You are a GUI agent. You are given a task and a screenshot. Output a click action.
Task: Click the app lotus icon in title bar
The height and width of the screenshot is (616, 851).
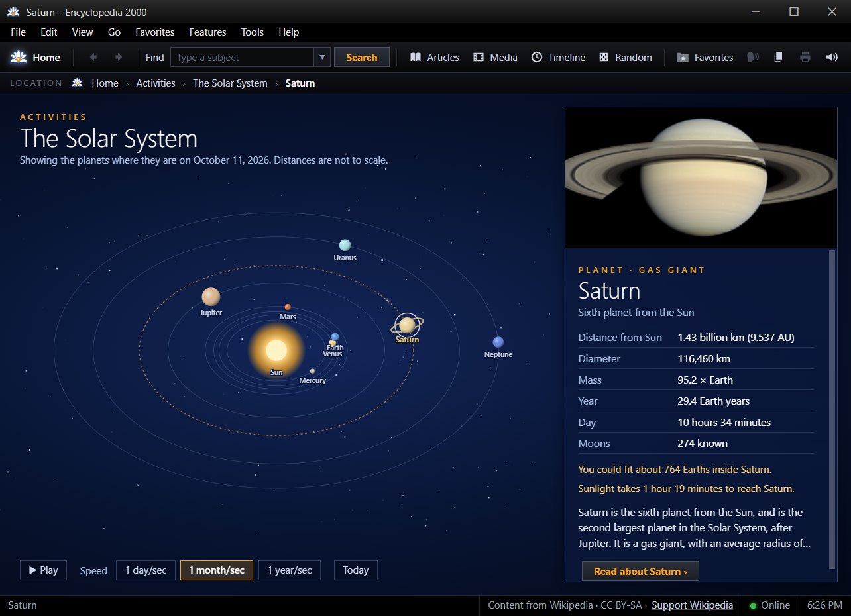pyautogui.click(x=13, y=12)
